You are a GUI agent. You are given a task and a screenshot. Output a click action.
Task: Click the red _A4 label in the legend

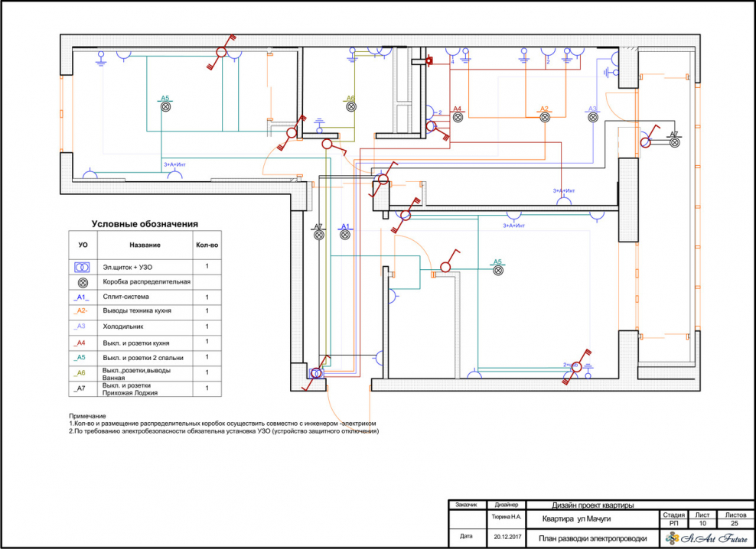pyautogui.click(x=82, y=343)
